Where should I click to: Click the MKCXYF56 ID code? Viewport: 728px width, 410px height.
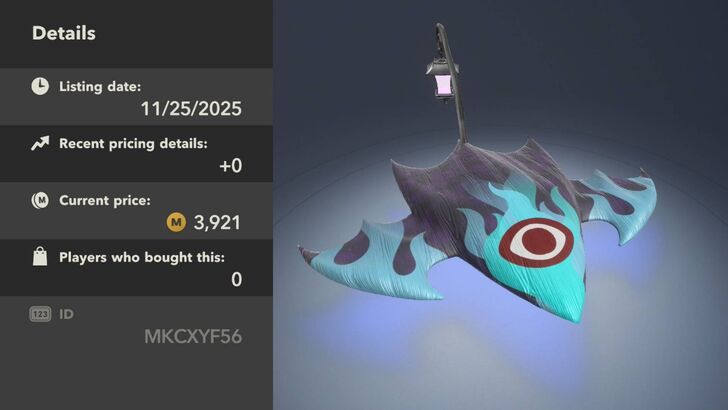(x=193, y=337)
